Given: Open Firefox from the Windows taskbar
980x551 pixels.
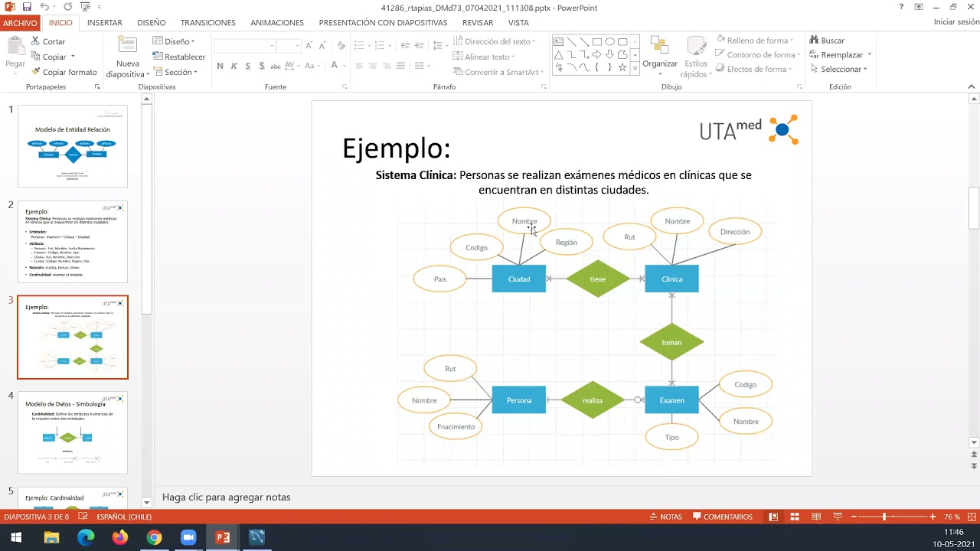Looking at the screenshot, I should pyautogui.click(x=119, y=537).
